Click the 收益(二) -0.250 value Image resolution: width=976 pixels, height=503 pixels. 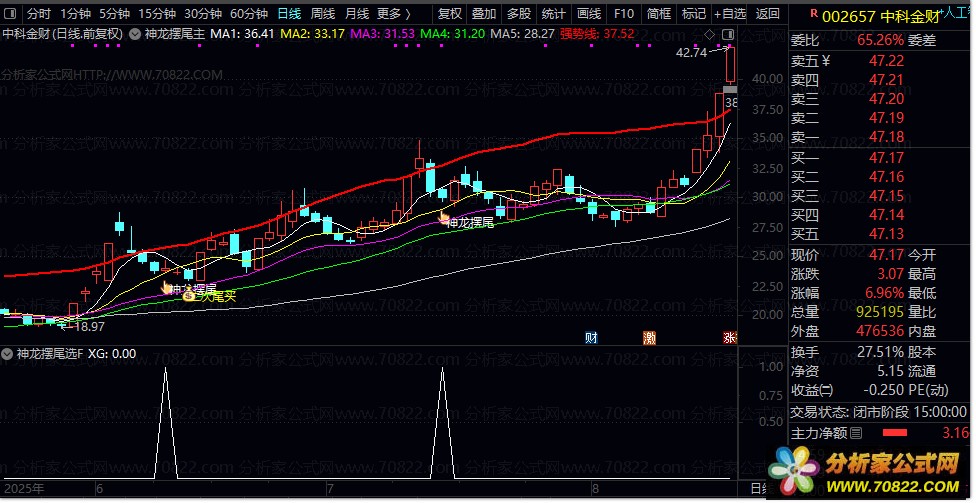click(x=883, y=390)
